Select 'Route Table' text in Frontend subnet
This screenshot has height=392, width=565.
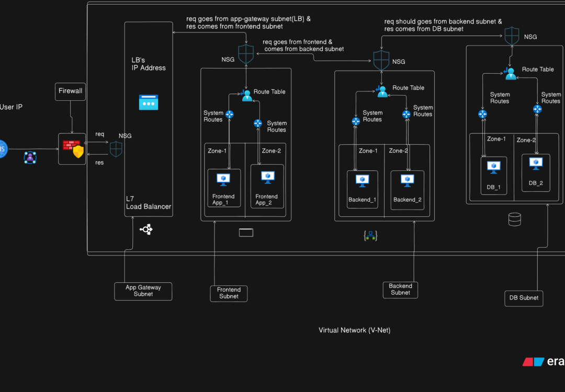[269, 92]
